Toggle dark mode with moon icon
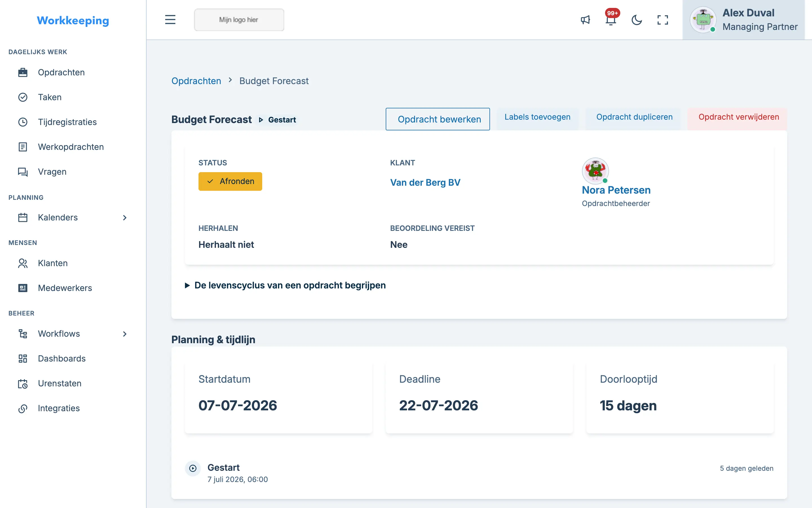 click(637, 20)
